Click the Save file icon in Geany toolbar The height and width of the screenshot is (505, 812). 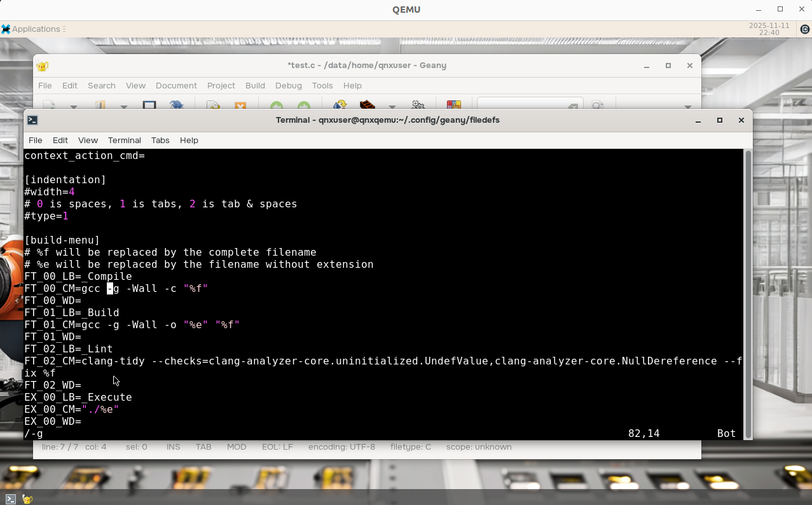tap(149, 106)
